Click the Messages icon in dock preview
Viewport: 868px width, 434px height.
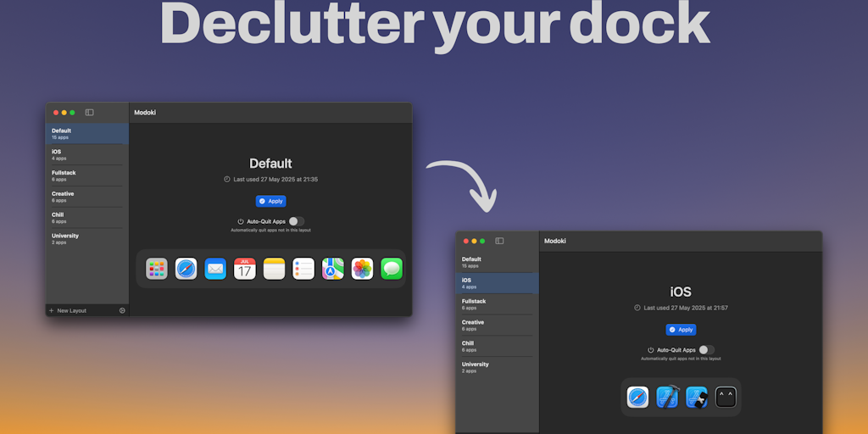(392, 269)
